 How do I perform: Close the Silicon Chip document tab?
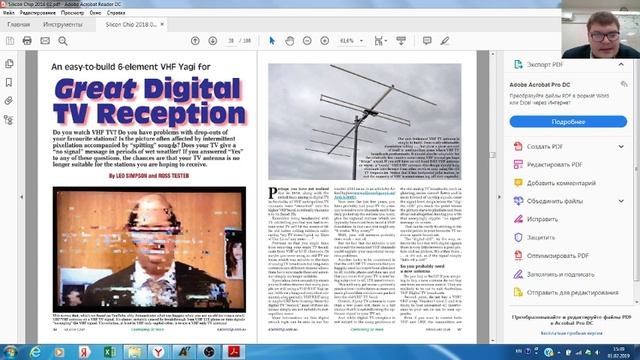click(162, 24)
